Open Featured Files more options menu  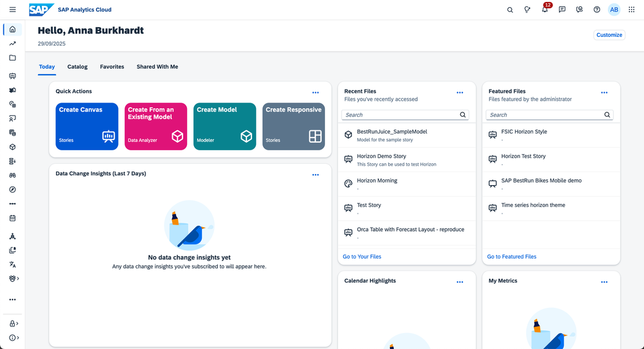coord(604,92)
